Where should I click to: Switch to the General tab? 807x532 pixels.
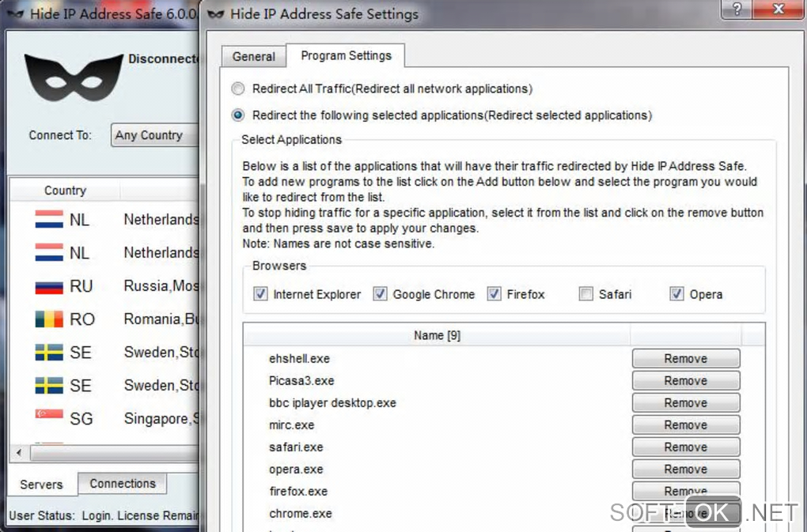click(x=254, y=57)
